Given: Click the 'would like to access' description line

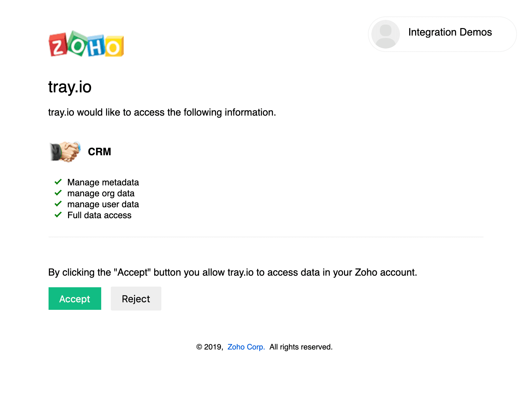Looking at the screenshot, I should (162, 113).
